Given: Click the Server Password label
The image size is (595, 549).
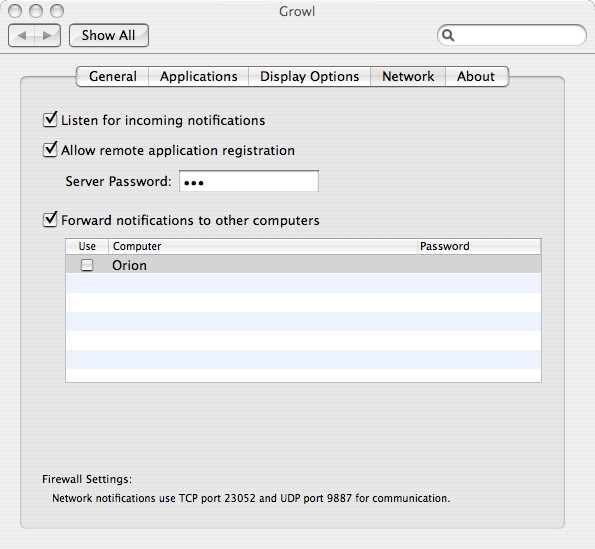Looking at the screenshot, I should coord(118,181).
